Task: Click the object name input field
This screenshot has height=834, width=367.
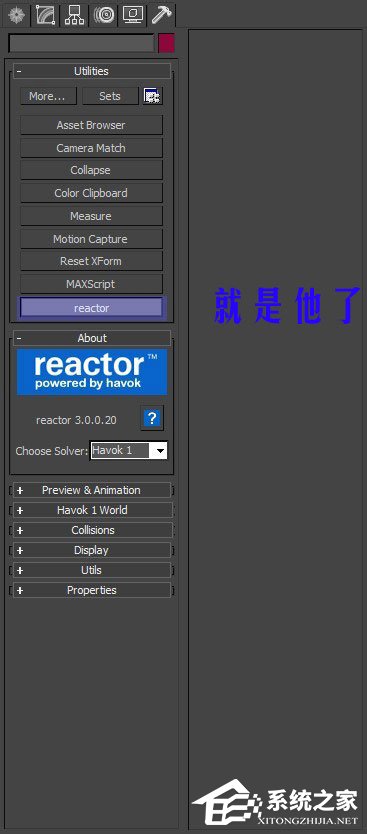Action: click(81, 44)
